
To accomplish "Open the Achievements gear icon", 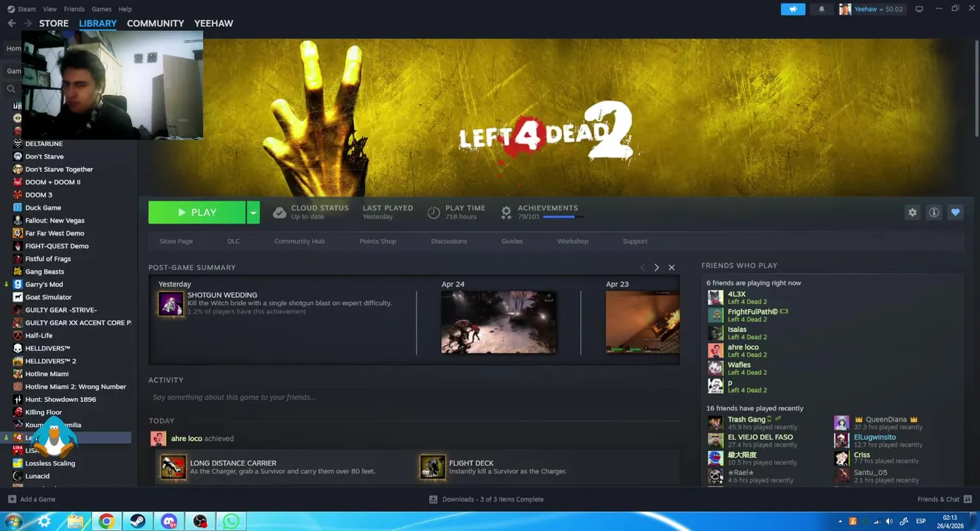I will [506, 212].
